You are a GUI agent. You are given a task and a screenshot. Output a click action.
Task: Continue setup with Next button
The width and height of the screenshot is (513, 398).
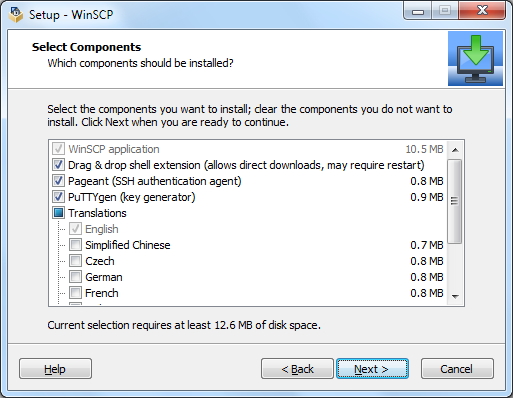[x=372, y=369]
